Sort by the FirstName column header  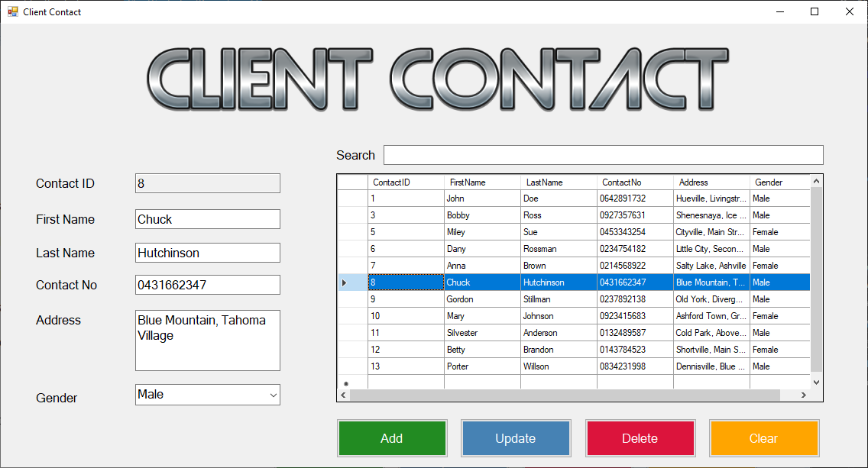pos(482,182)
